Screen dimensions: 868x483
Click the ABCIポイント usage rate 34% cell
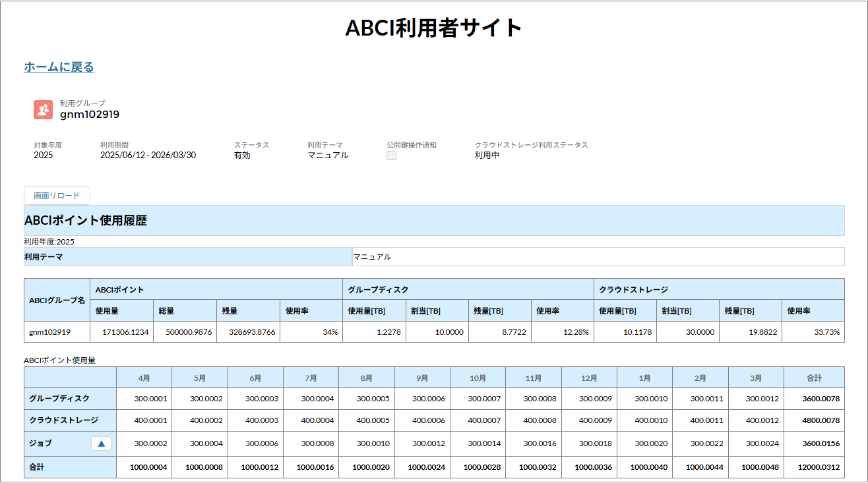[311, 332]
